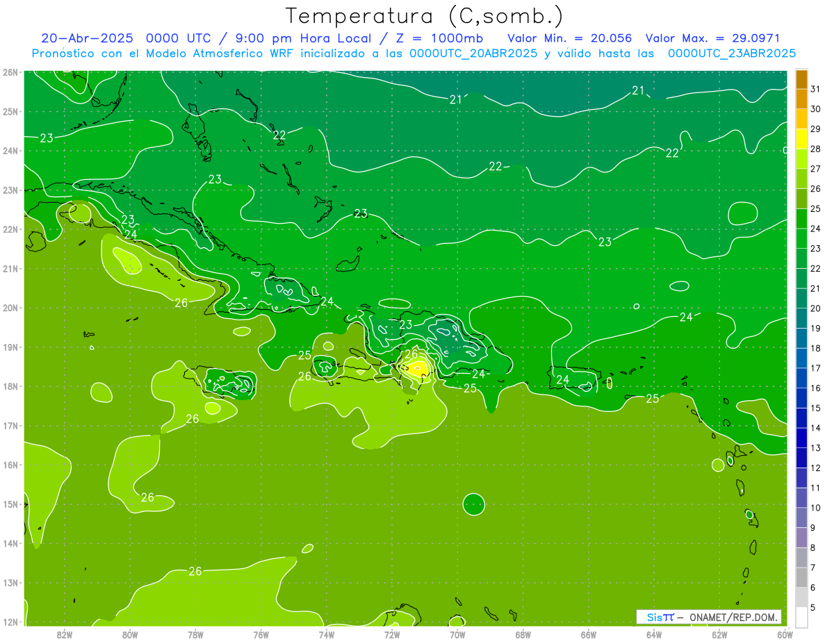Click the "25N" latitude axis label
This screenshot has width=834, height=644.
coord(11,111)
